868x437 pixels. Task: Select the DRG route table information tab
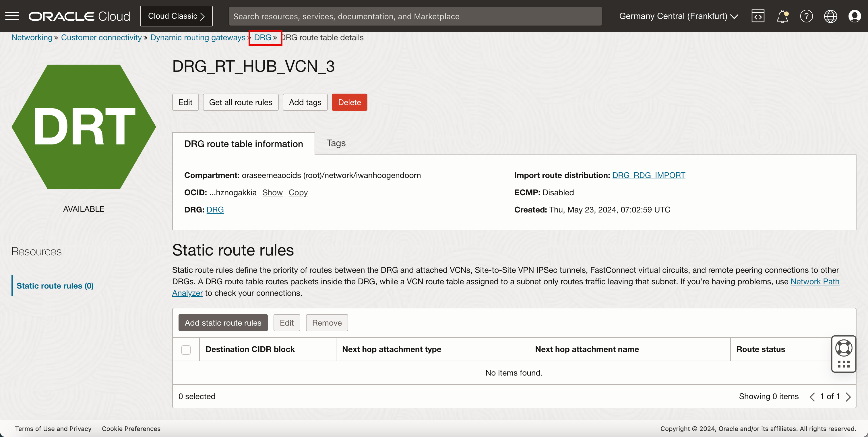pos(243,143)
